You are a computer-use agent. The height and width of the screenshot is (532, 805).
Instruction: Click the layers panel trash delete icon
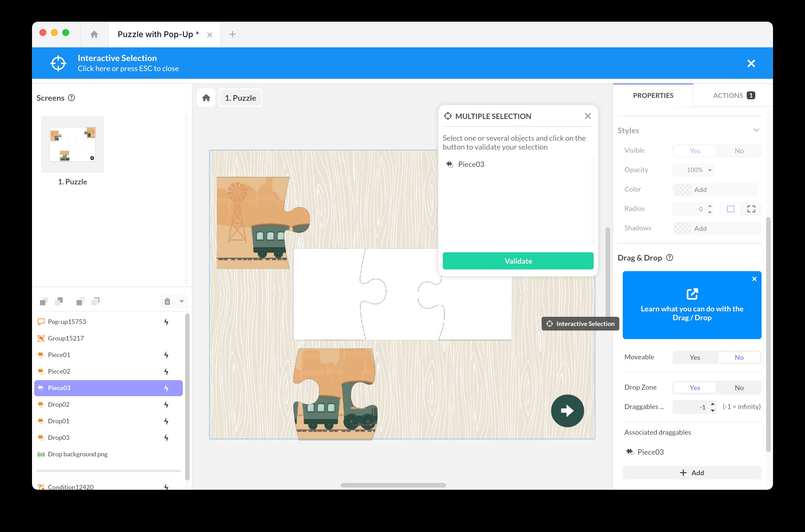pos(167,301)
